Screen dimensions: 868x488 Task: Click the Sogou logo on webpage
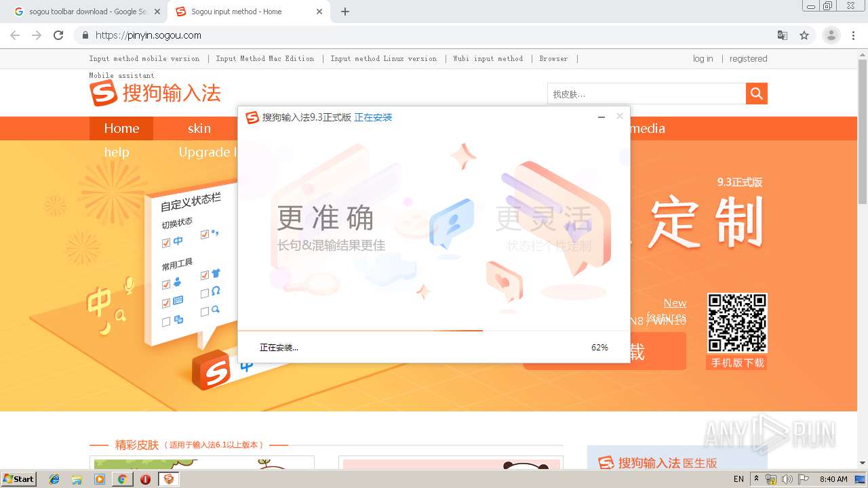pyautogui.click(x=155, y=93)
